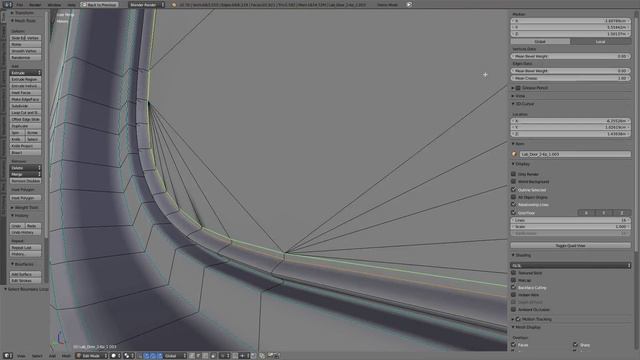The width and height of the screenshot is (640, 360).
Task: Toggle World Background checkbox
Action: (513, 181)
